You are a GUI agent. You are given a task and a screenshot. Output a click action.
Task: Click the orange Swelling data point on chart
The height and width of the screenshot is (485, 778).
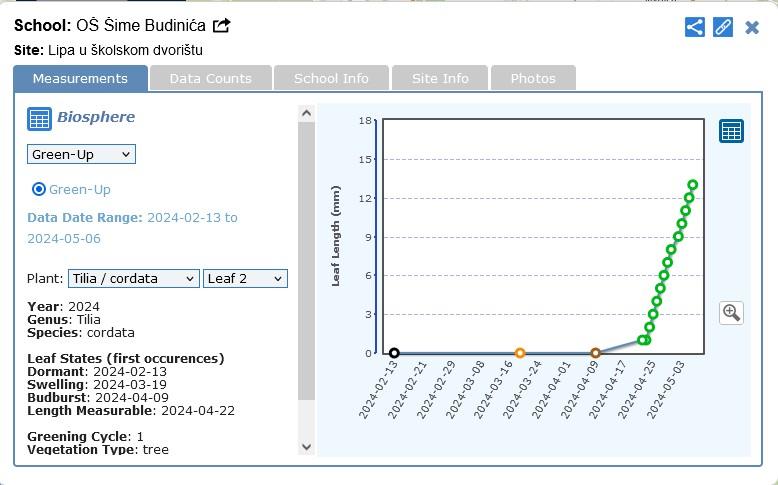click(520, 353)
